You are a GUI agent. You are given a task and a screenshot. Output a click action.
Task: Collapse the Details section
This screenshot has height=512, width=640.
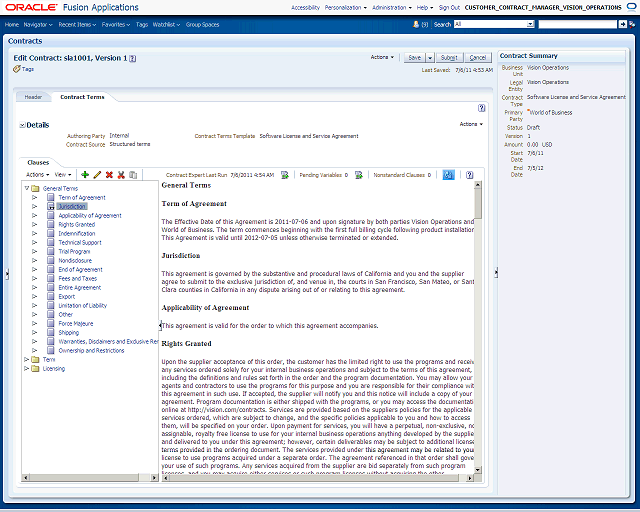click(22, 125)
